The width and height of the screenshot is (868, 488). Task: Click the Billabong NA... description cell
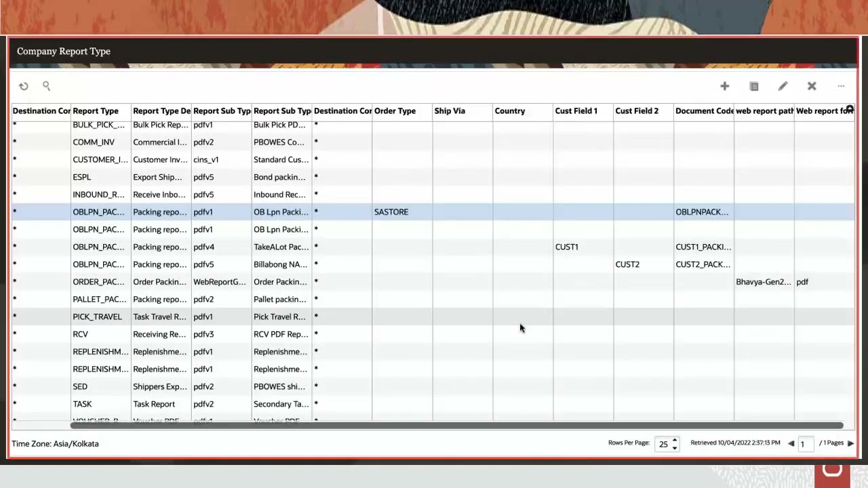(281, 265)
